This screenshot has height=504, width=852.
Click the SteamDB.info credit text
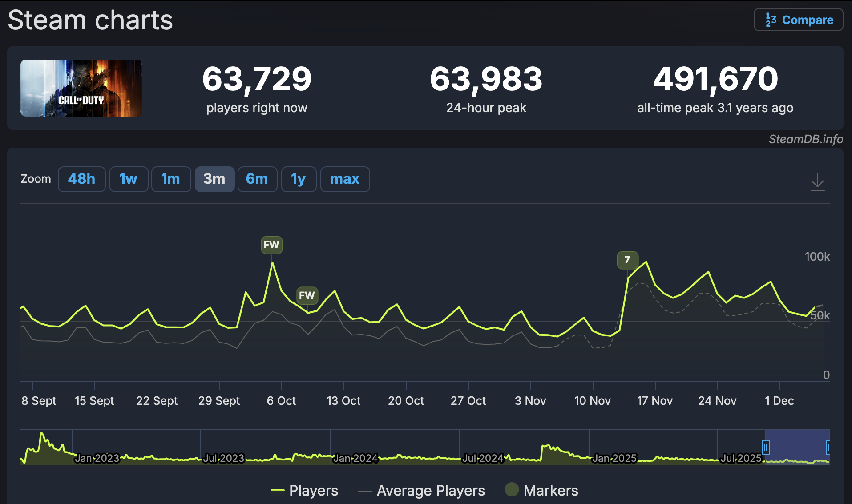click(806, 139)
